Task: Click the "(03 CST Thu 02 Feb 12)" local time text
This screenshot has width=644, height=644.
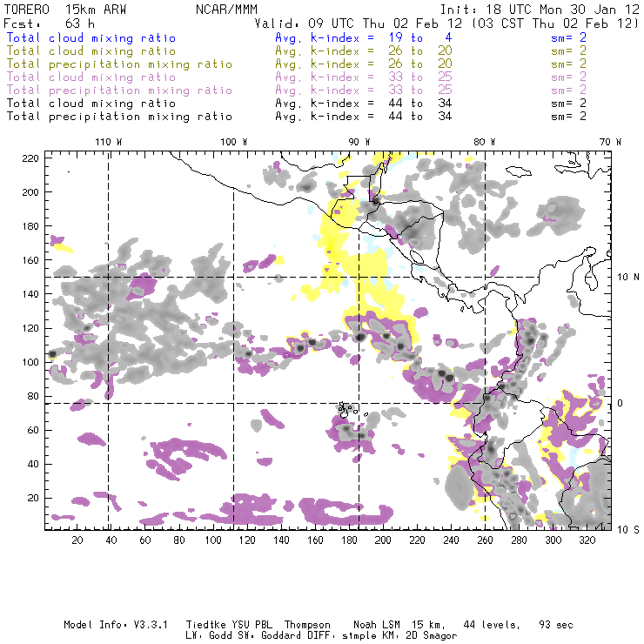Action: (555, 23)
